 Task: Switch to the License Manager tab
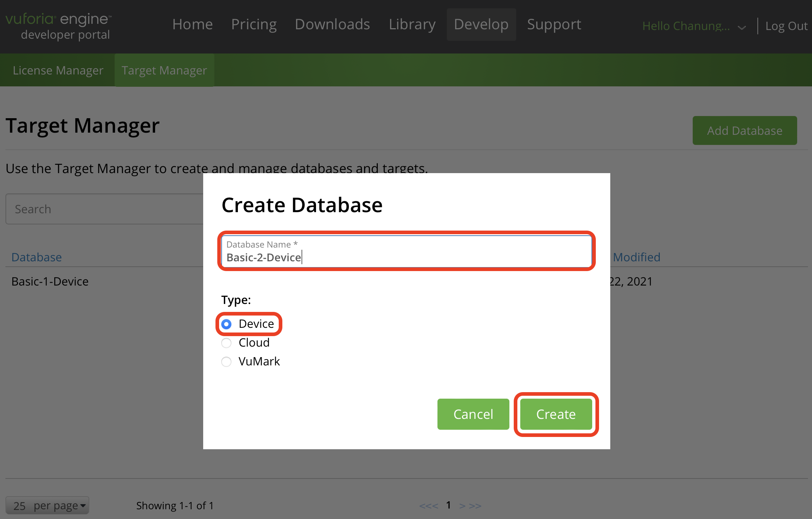tap(58, 70)
